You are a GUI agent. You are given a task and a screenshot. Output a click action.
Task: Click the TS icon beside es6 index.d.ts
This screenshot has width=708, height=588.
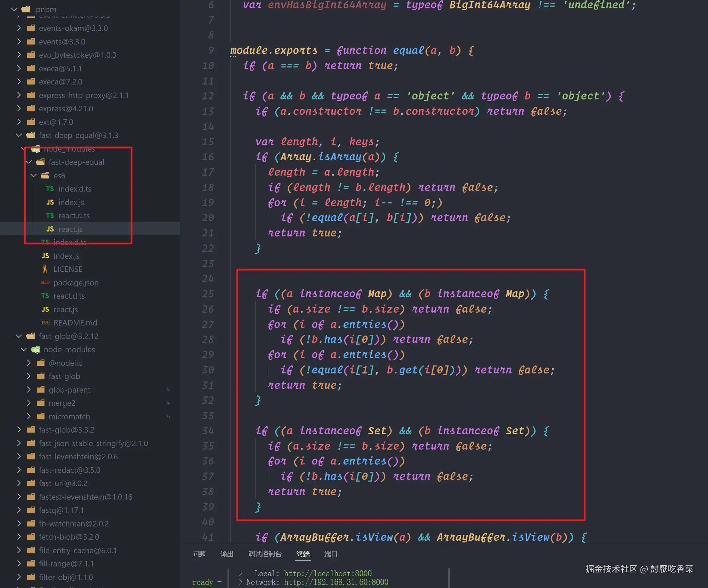click(50, 189)
